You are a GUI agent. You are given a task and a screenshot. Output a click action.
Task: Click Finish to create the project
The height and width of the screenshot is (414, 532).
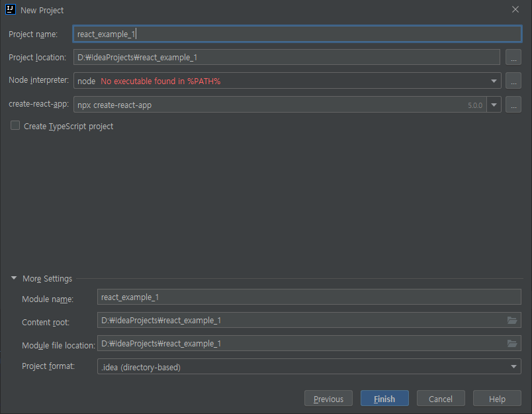pyautogui.click(x=384, y=398)
